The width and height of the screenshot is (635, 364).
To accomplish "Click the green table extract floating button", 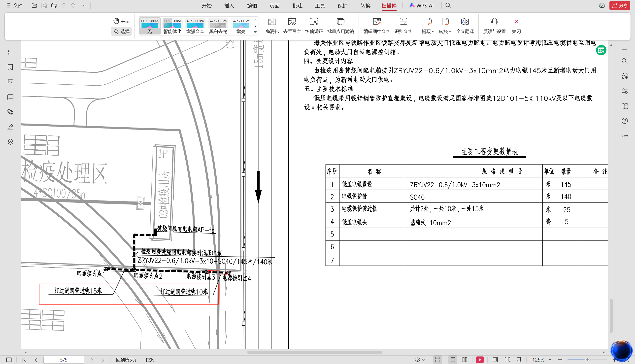I will [601, 50].
